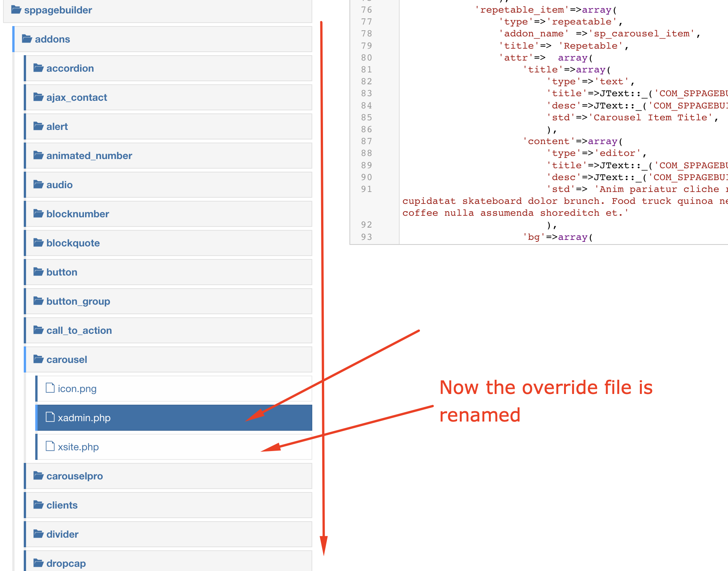
Task: Click the file icon beside icon.png
Action: (x=50, y=388)
